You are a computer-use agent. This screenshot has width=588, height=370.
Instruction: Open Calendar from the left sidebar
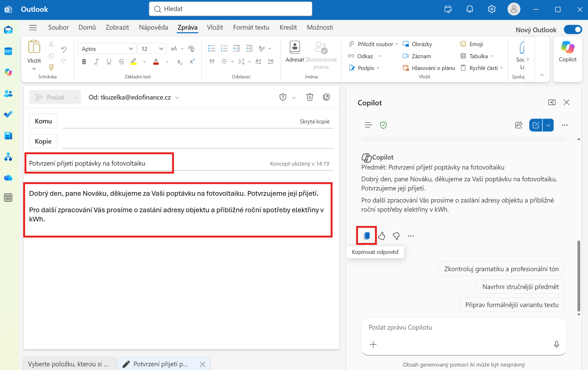[x=8, y=51]
